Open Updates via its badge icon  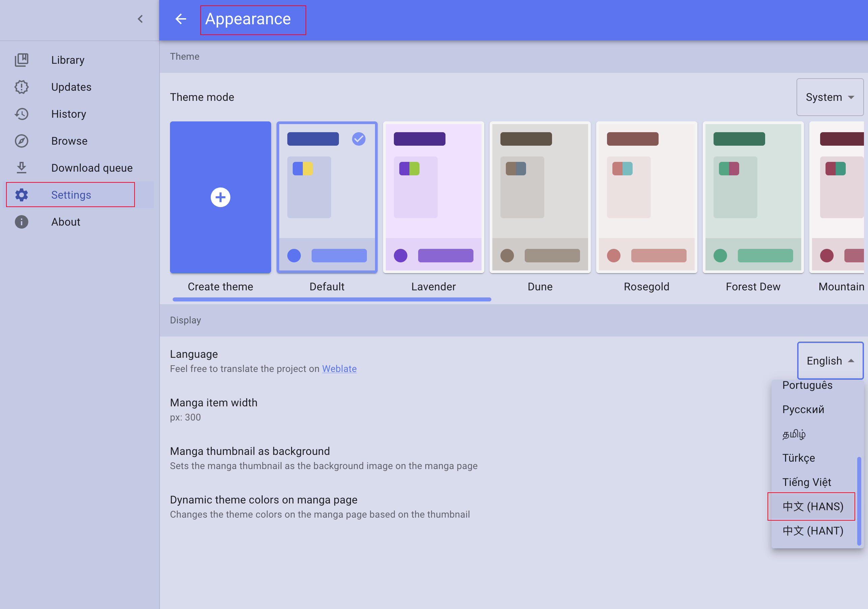click(22, 87)
